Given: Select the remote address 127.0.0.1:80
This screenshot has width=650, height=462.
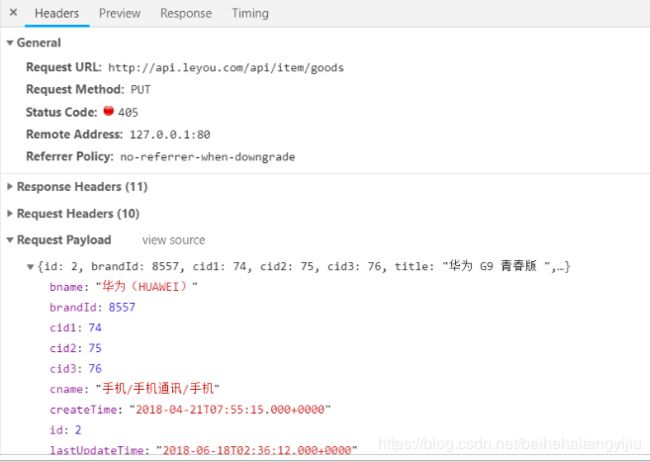Looking at the screenshot, I should click(x=170, y=134).
